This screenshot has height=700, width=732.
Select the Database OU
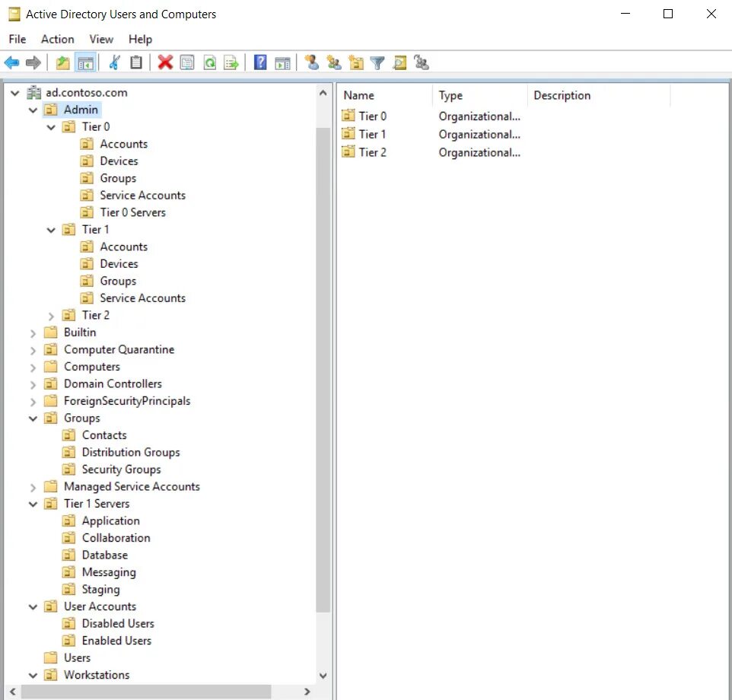pyautogui.click(x=104, y=555)
